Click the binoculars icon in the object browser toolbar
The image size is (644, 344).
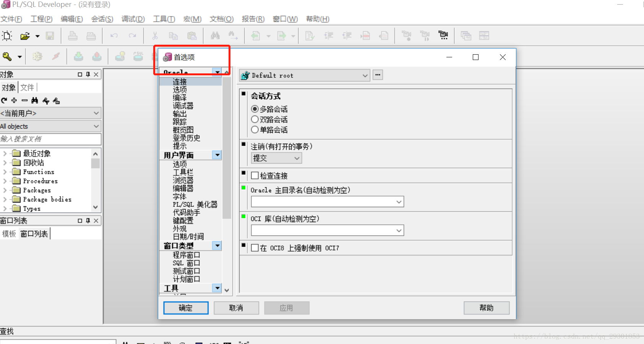pos(35,101)
